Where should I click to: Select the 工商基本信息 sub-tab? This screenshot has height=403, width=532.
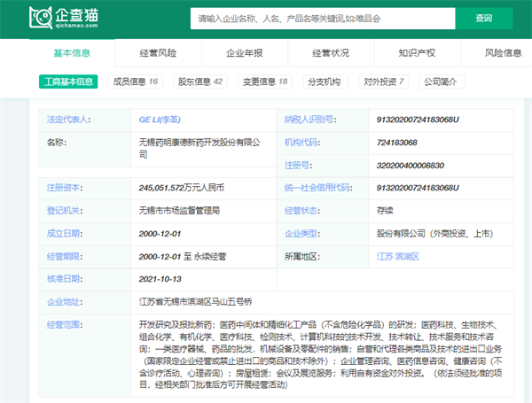point(69,82)
